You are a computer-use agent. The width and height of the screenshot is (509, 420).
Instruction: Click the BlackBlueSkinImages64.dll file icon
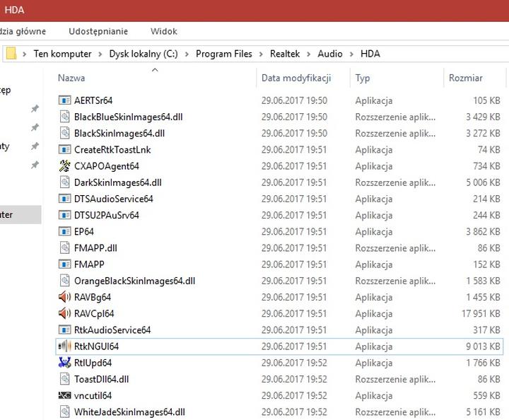click(x=64, y=117)
